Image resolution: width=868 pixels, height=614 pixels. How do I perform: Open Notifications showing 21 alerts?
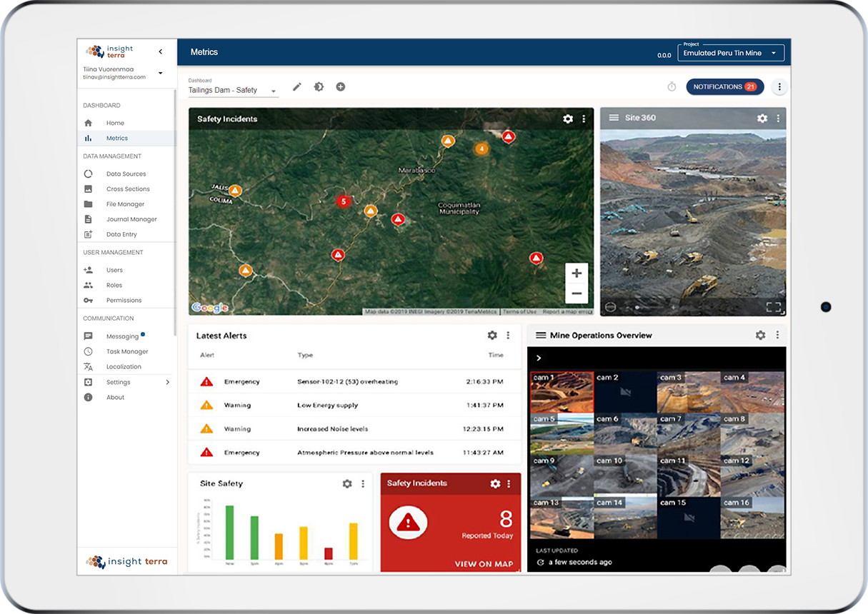click(x=724, y=86)
